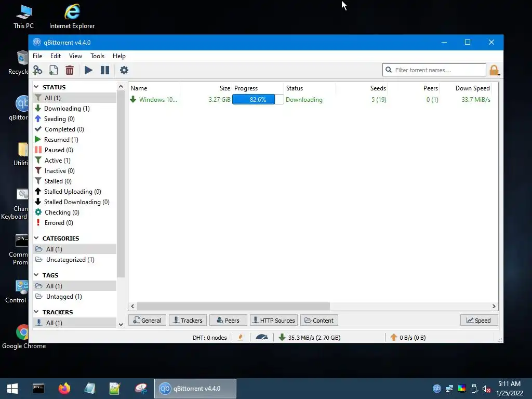Collapse the TAGS section

[37, 275]
